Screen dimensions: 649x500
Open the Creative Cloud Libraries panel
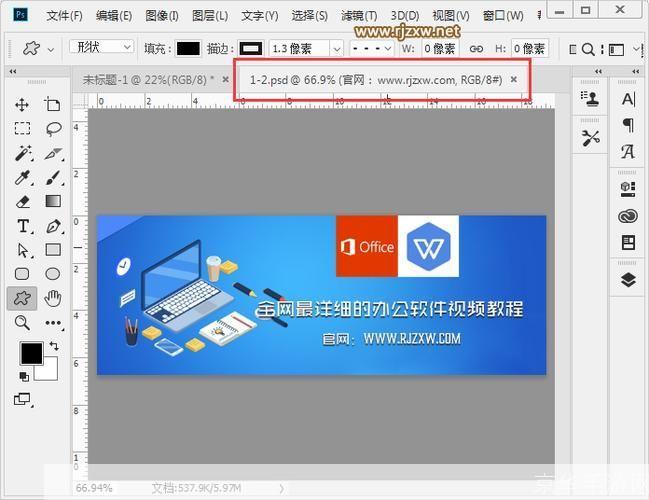pos(628,216)
